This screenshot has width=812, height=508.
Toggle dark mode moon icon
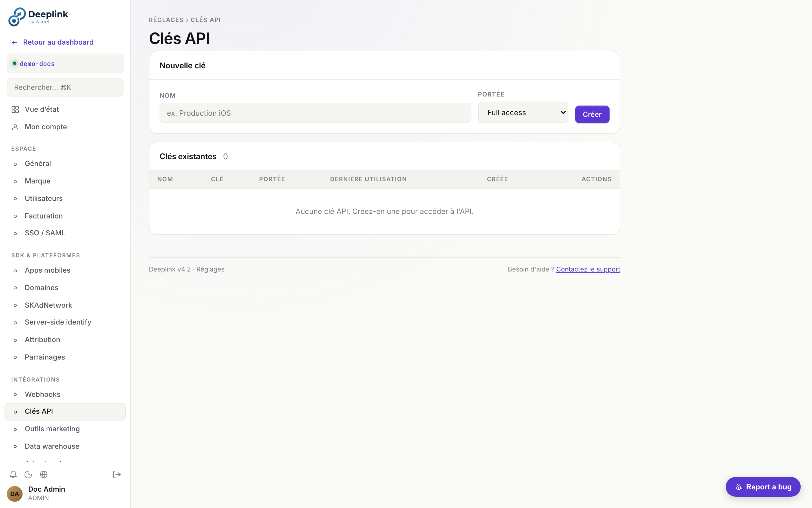click(28, 474)
